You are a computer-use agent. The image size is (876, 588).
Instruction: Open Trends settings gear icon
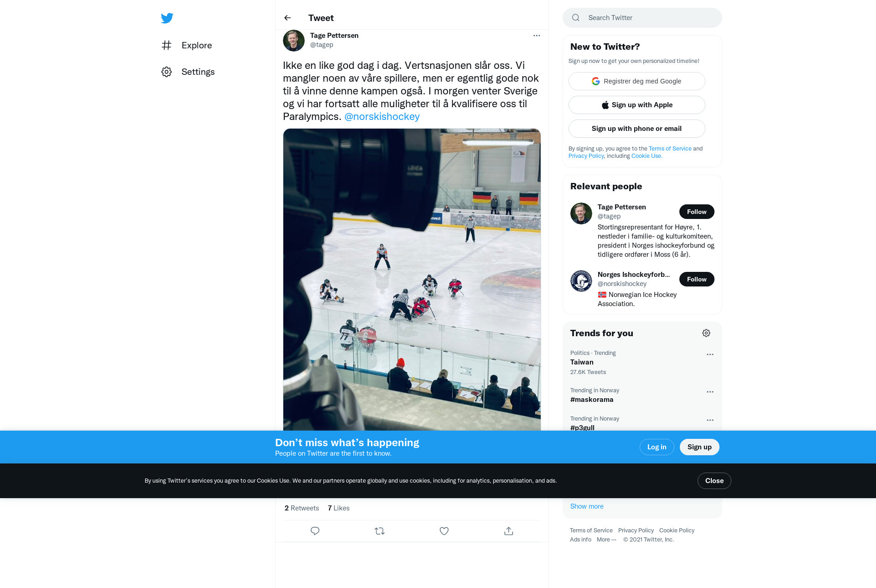706,333
